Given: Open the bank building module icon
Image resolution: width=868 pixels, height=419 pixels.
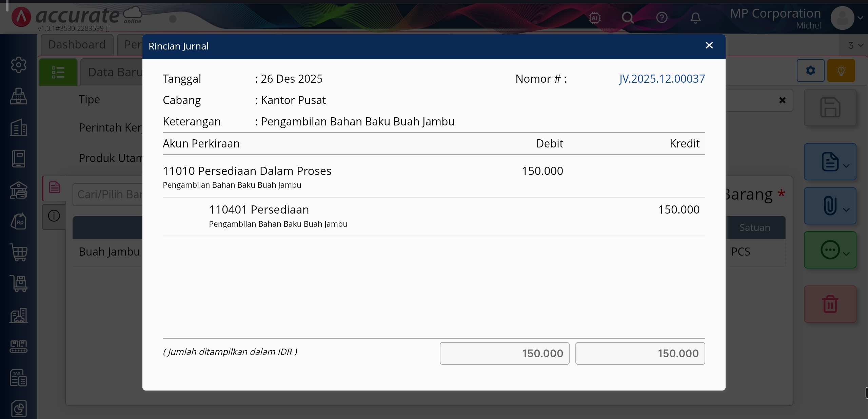Looking at the screenshot, I should [x=19, y=190].
